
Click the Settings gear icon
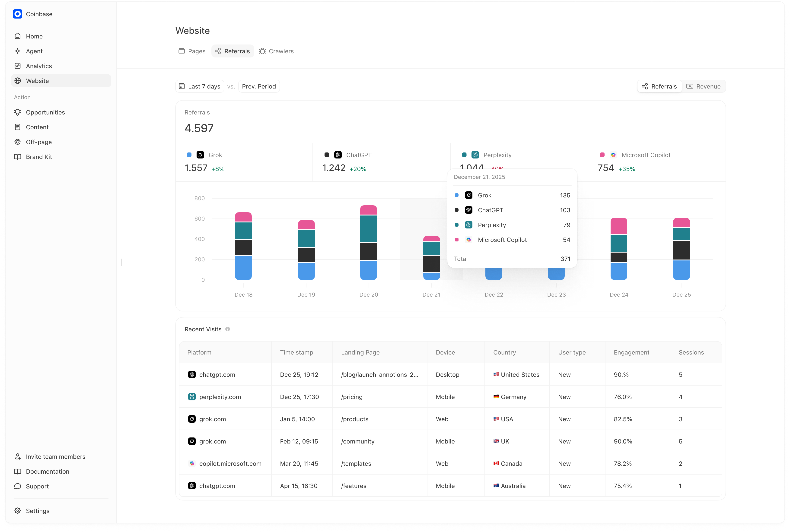pos(18,511)
